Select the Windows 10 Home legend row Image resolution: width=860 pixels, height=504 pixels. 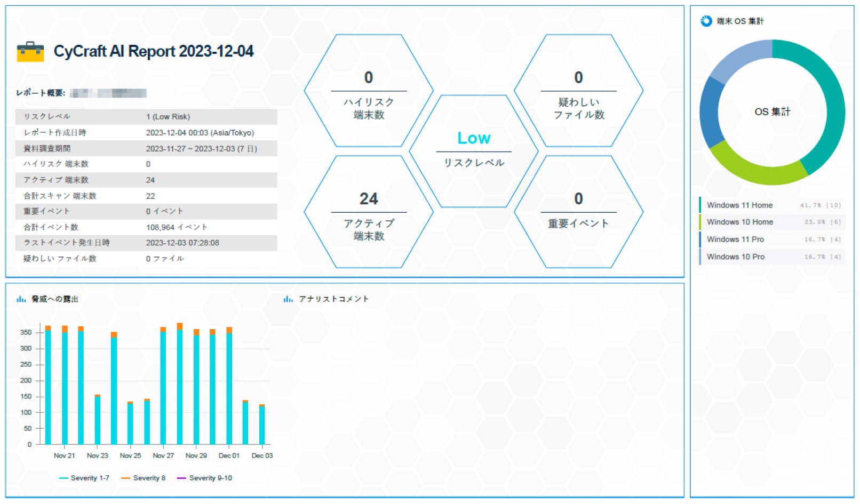point(772,222)
